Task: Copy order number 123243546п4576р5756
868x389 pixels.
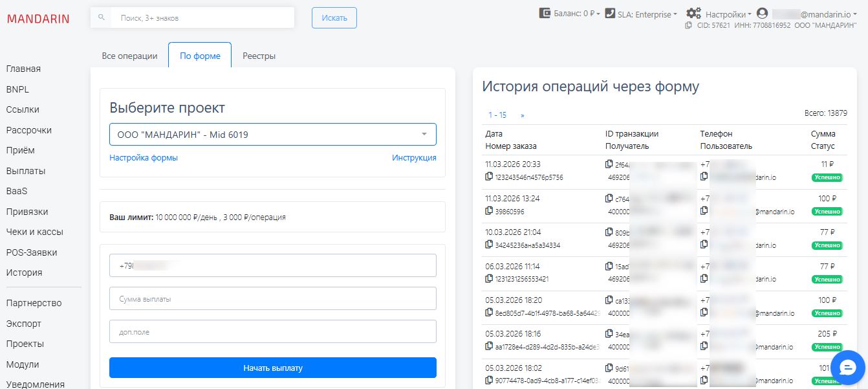Action: pos(488,176)
